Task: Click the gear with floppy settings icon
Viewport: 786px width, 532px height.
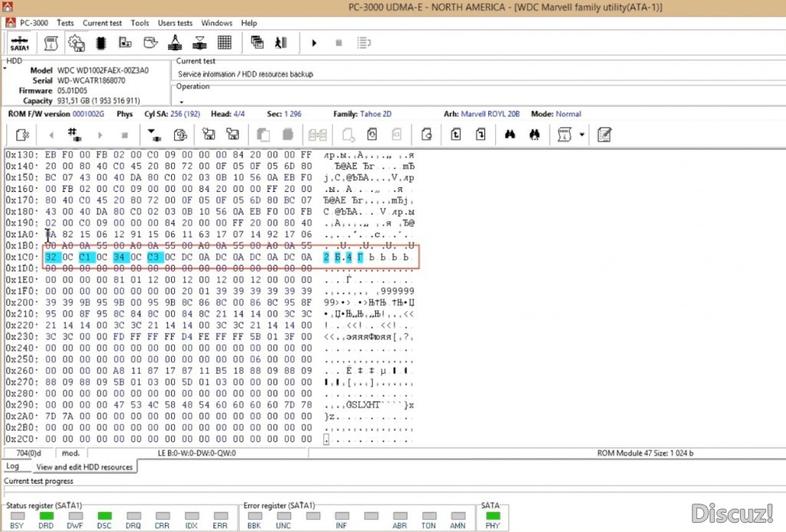Action: pyautogui.click(x=76, y=43)
